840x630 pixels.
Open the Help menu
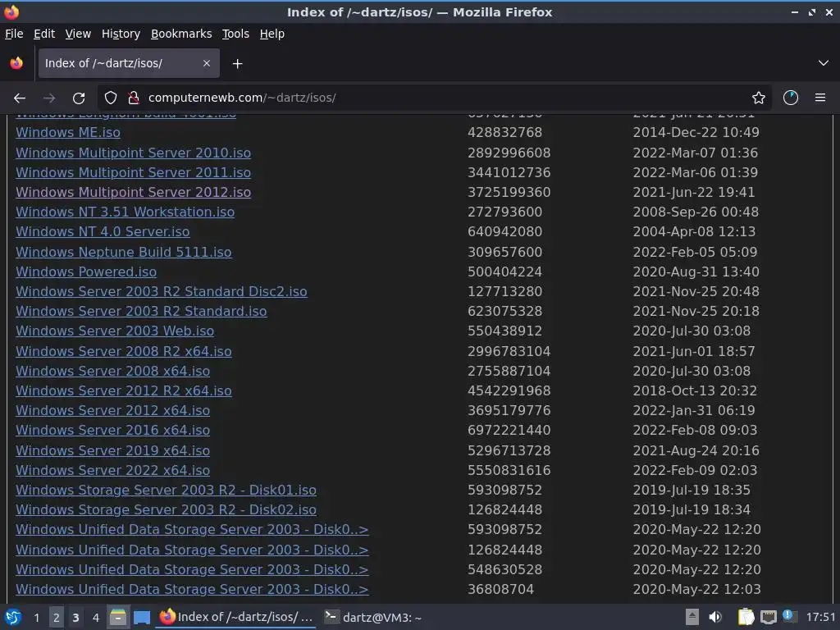272,34
